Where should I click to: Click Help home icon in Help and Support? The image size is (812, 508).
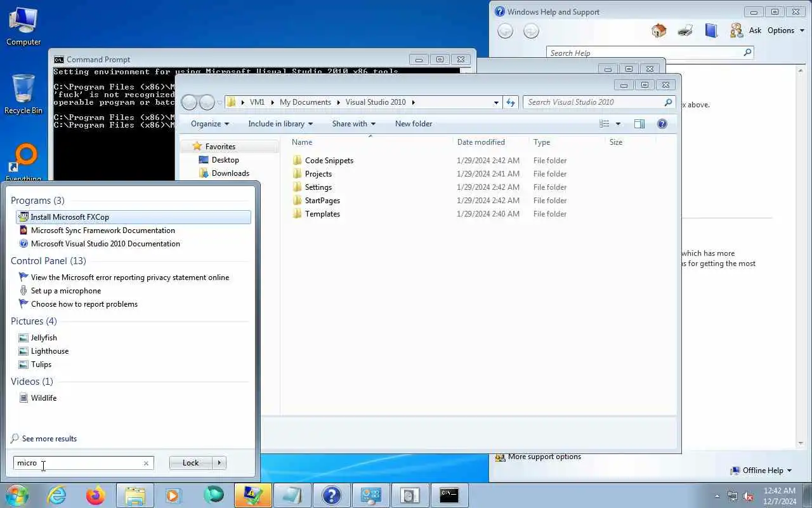[659, 30]
